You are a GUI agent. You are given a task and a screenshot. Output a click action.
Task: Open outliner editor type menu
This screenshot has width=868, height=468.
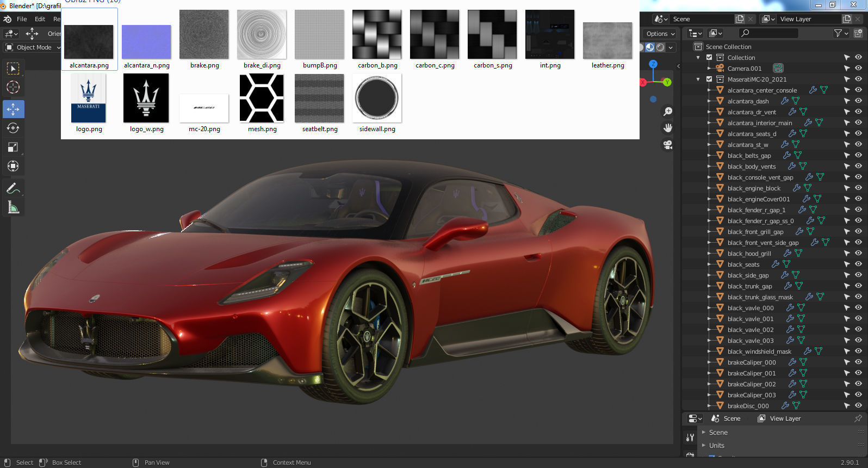695,33
